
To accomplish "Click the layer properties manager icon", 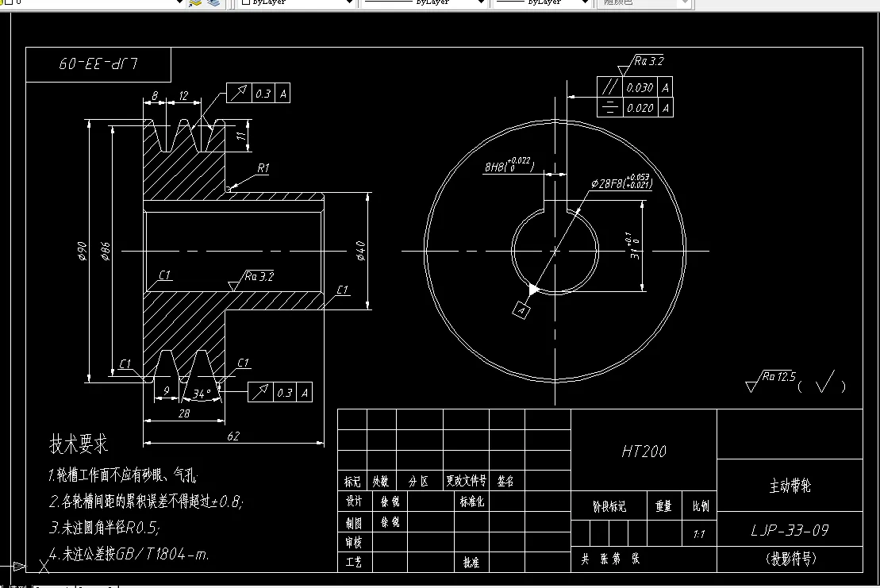I will [195, 2].
